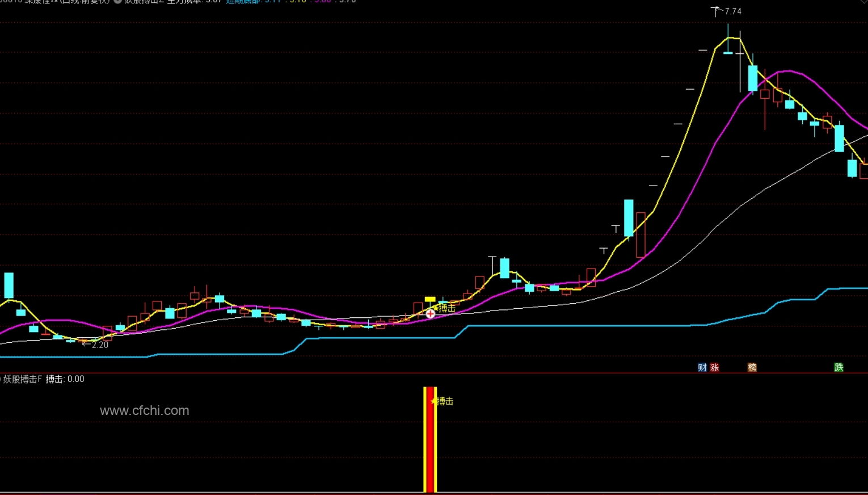This screenshot has width=868, height=495.
Task: Click the green 跌 fall marker icon
Action: click(x=838, y=367)
